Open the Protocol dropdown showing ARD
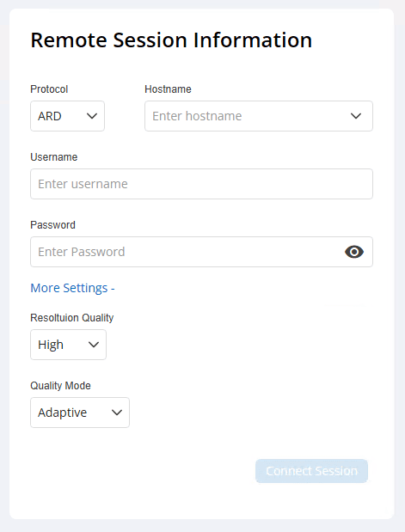 pyautogui.click(x=68, y=116)
